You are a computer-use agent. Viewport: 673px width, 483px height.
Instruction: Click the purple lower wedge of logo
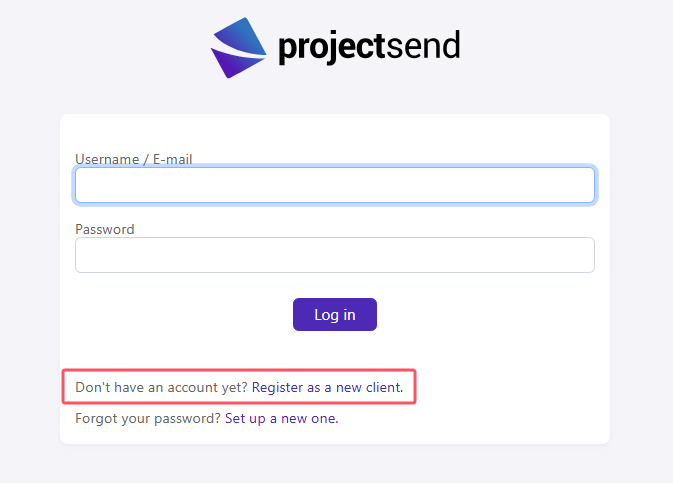(x=234, y=64)
